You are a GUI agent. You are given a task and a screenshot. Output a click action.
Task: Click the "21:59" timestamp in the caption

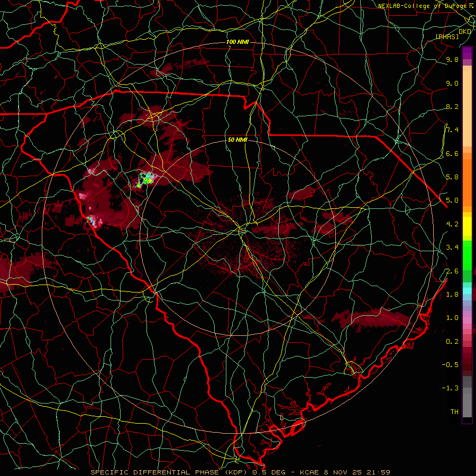tap(379, 472)
